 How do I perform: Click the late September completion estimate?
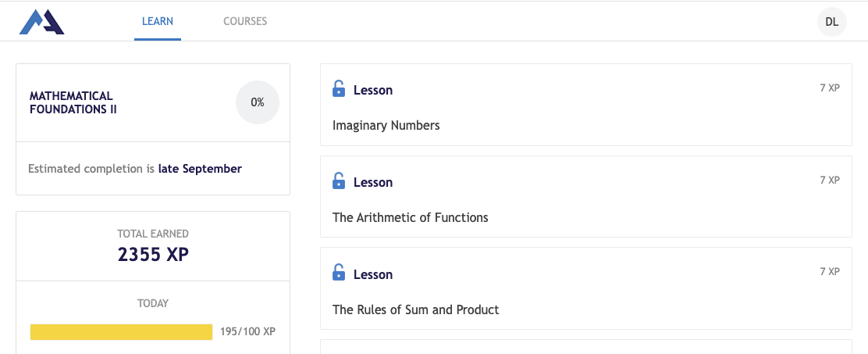tap(200, 168)
